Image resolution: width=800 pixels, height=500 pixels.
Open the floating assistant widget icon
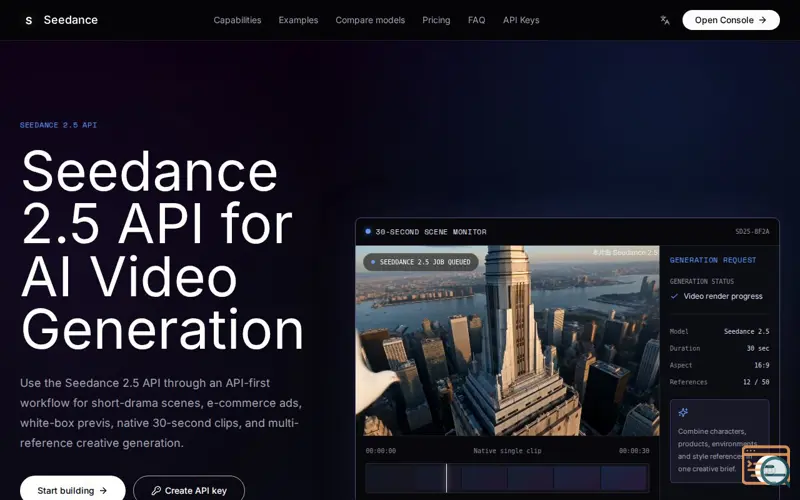767,465
